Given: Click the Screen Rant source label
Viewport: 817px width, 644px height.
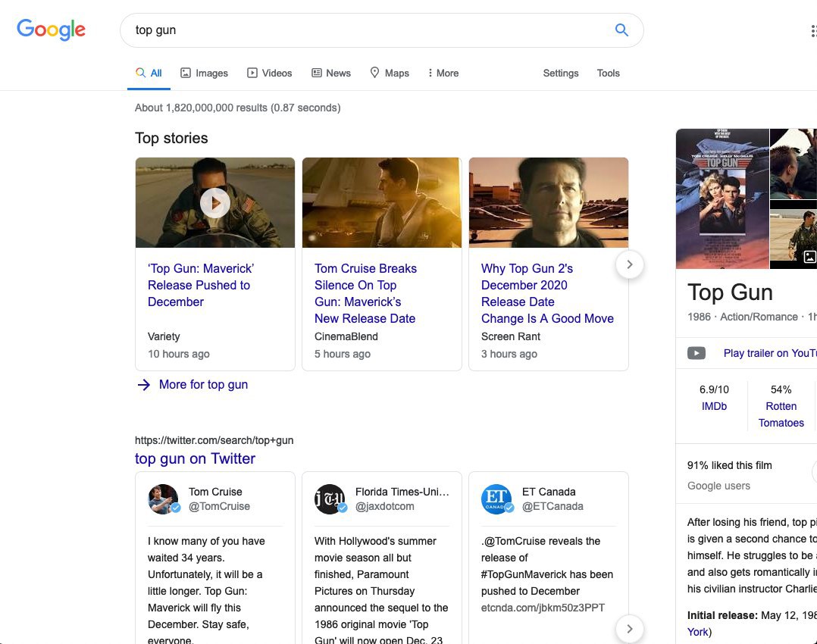Looking at the screenshot, I should click(x=511, y=336).
